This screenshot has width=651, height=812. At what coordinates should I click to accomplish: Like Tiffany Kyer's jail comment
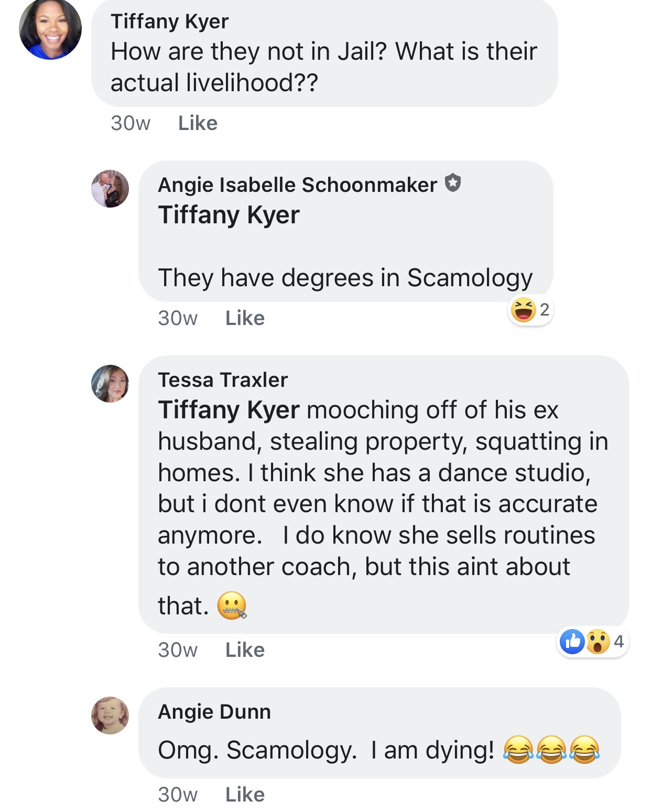(x=198, y=123)
